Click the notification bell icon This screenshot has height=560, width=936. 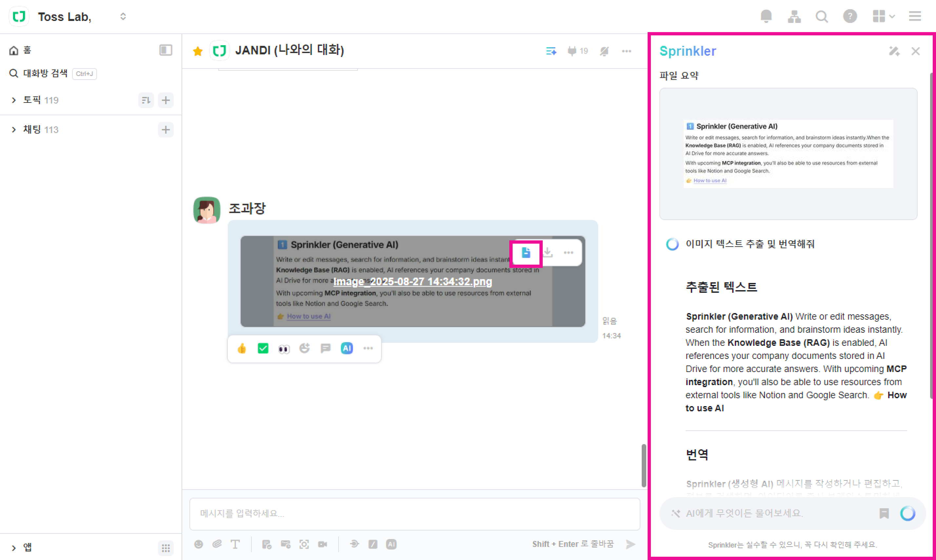coord(766,16)
